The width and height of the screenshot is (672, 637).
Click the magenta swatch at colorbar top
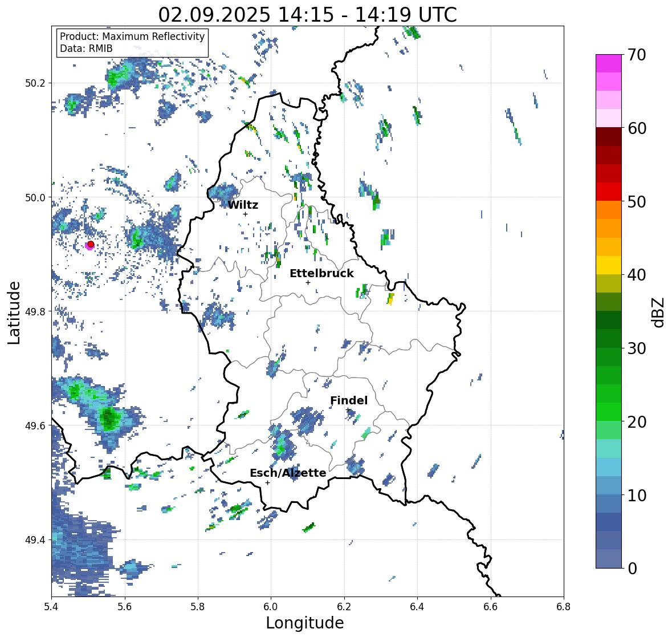609,63
